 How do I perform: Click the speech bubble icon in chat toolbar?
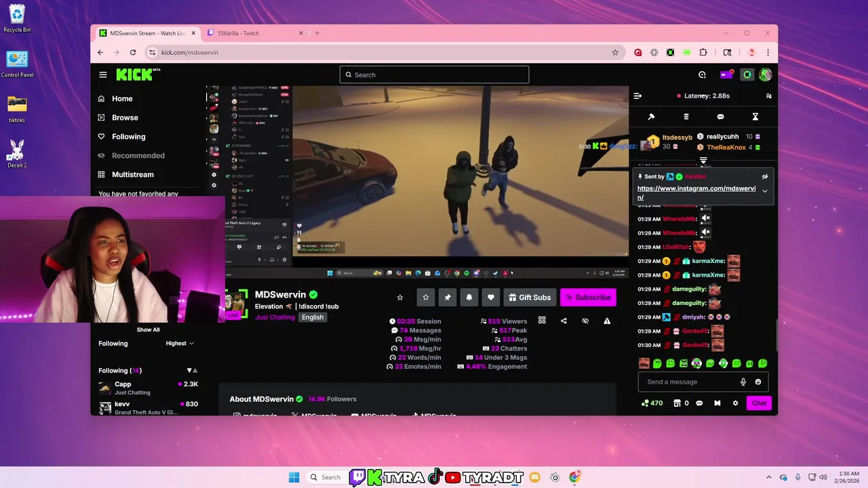click(x=720, y=117)
